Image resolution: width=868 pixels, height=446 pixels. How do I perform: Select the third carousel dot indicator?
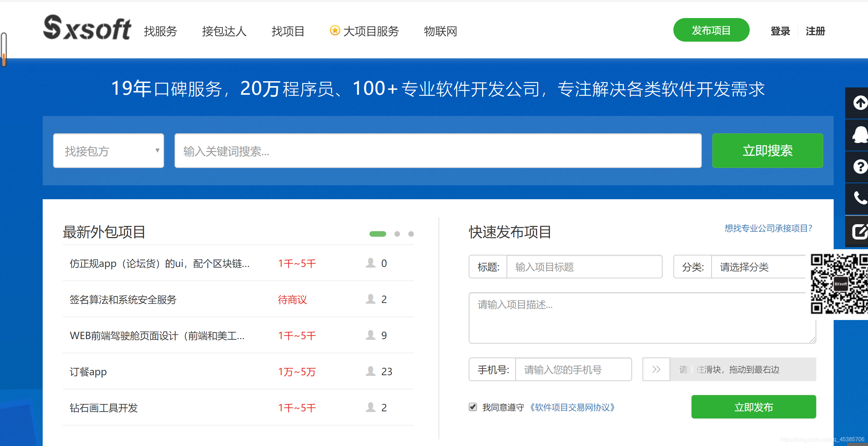click(411, 234)
